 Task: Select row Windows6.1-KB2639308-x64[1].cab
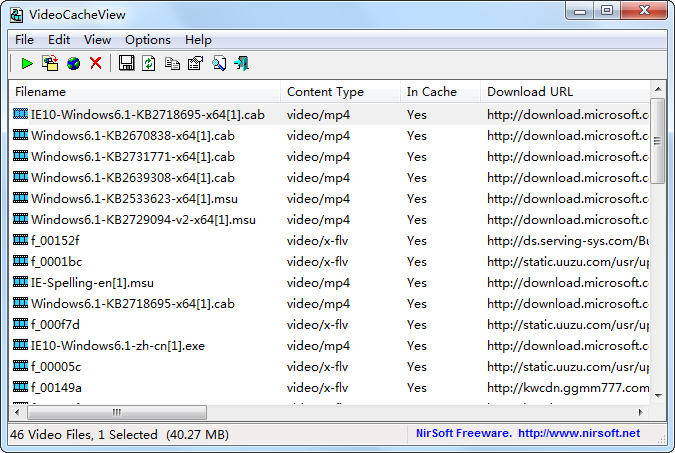pos(329,178)
